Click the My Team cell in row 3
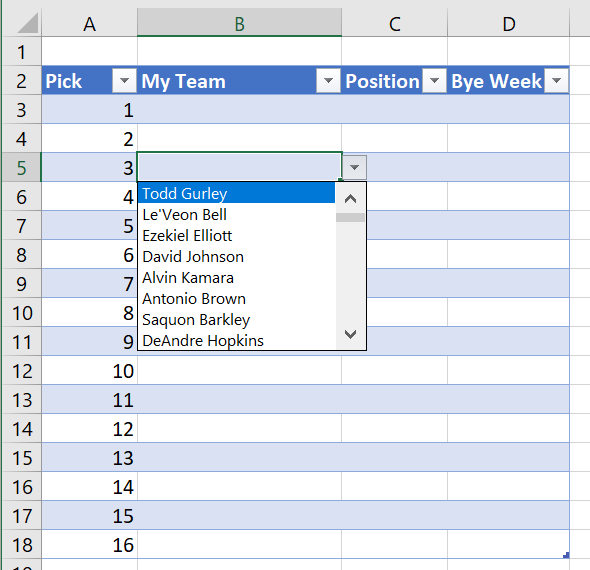This screenshot has height=570, width=590. (x=239, y=109)
